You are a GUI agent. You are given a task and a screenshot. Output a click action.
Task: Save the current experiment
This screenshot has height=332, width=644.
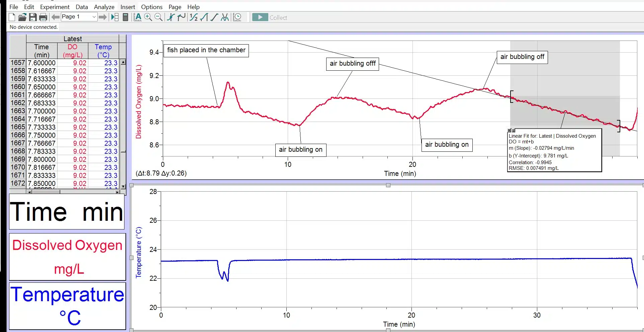[x=33, y=17]
